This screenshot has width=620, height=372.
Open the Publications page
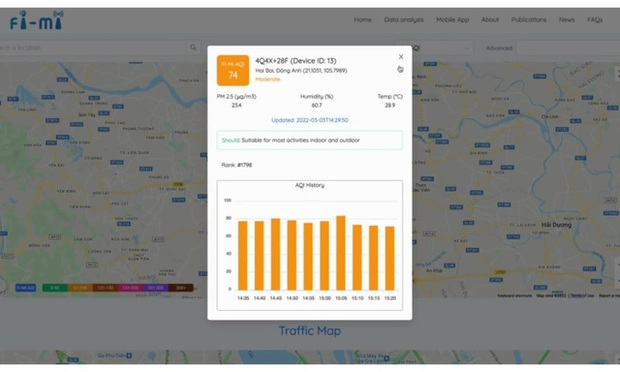(x=529, y=20)
